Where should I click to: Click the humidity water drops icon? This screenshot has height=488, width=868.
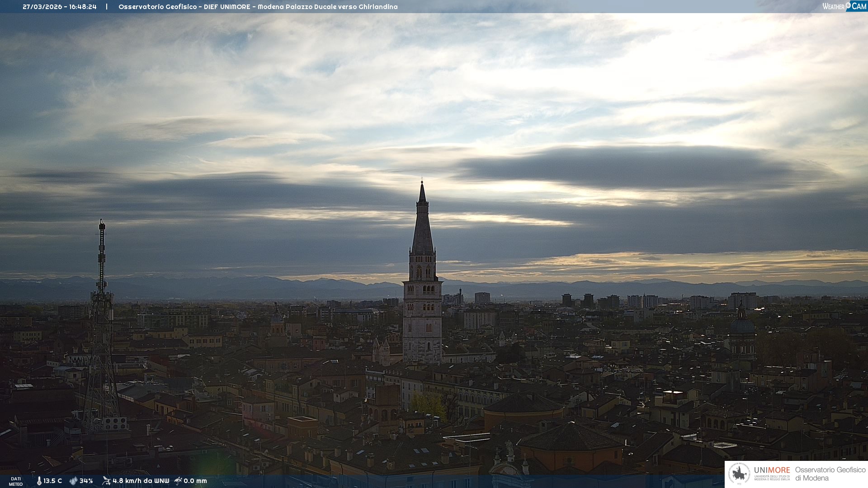pyautogui.click(x=73, y=481)
